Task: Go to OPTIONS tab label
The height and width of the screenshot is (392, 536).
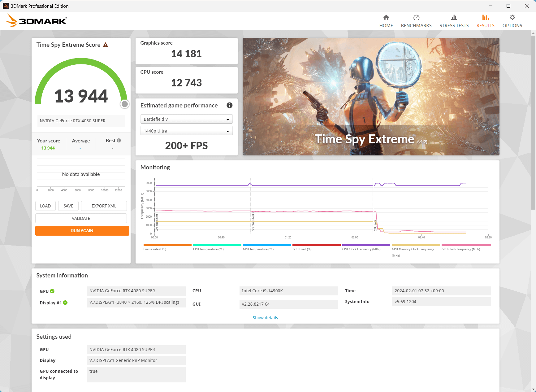Action: (512, 26)
